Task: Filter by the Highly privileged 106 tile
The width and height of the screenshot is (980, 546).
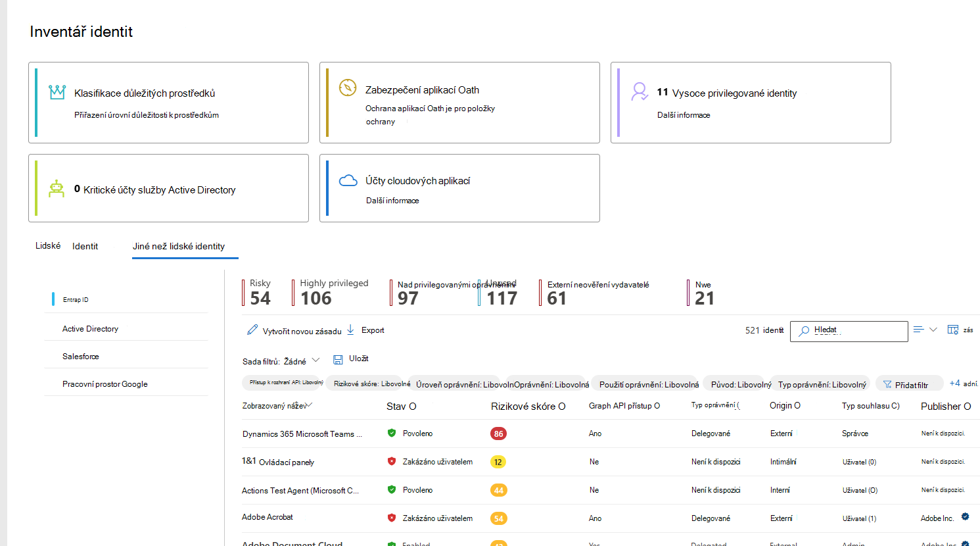Action: (331, 292)
